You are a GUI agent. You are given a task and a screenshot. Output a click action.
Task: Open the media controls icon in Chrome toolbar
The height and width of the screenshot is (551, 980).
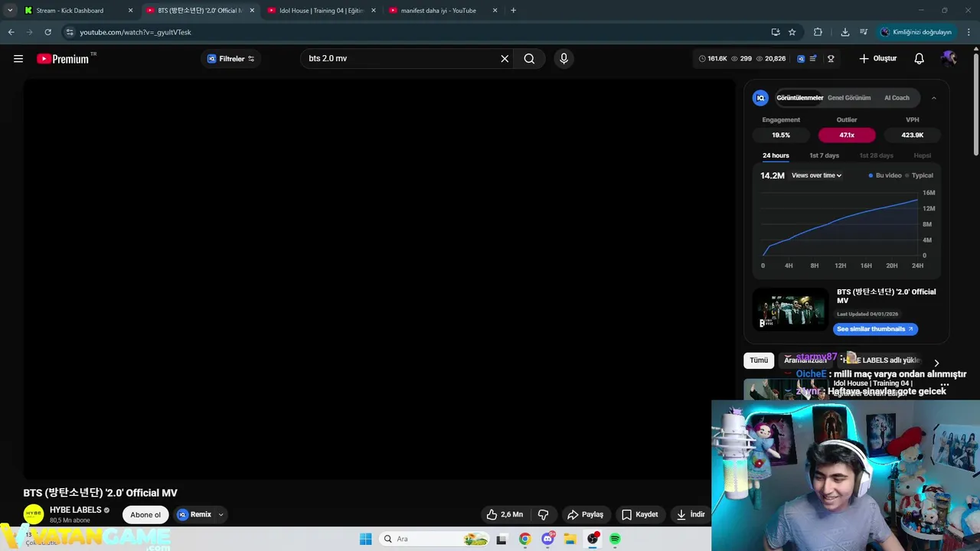[864, 32]
